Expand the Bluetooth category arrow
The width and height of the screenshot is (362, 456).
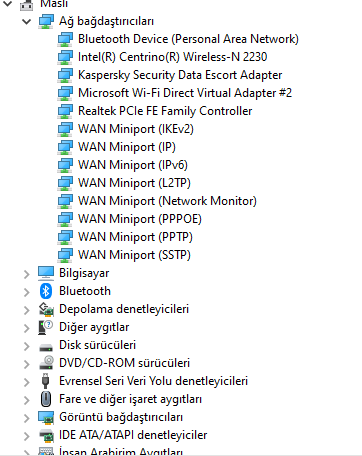[27, 292]
